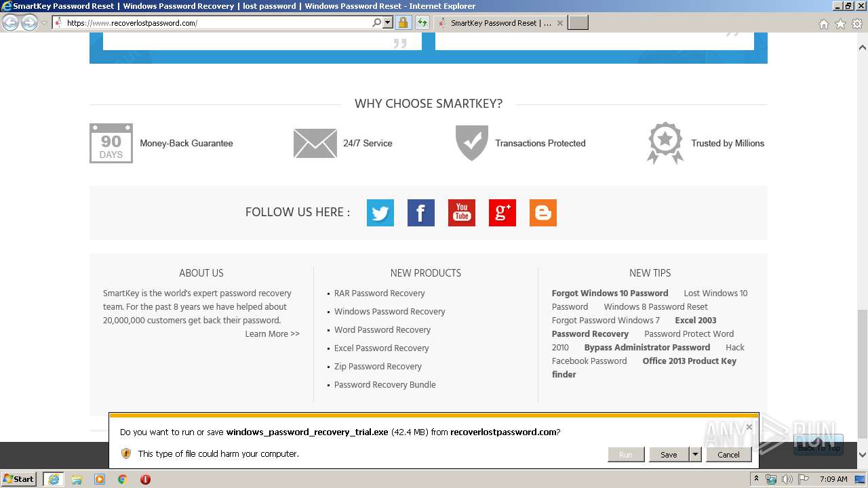Screen dimensions: 868x488
Task: Open the Tools gear icon
Action: point(857,24)
